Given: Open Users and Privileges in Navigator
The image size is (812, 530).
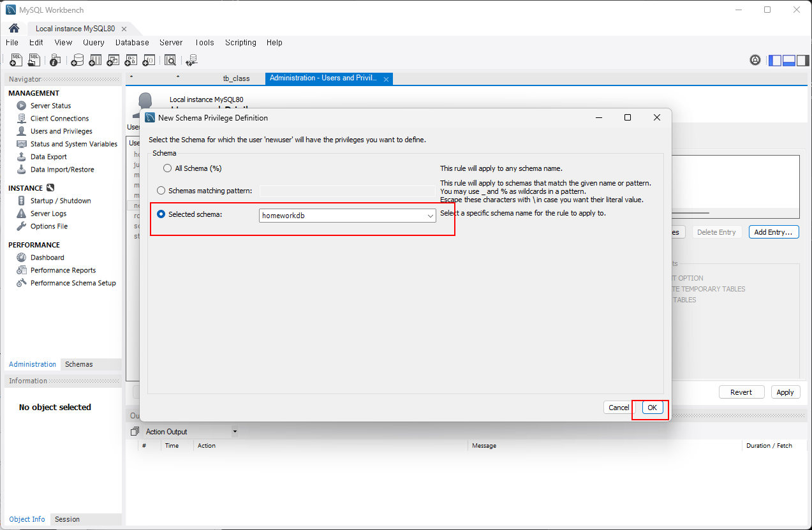Looking at the screenshot, I should pyautogui.click(x=61, y=131).
